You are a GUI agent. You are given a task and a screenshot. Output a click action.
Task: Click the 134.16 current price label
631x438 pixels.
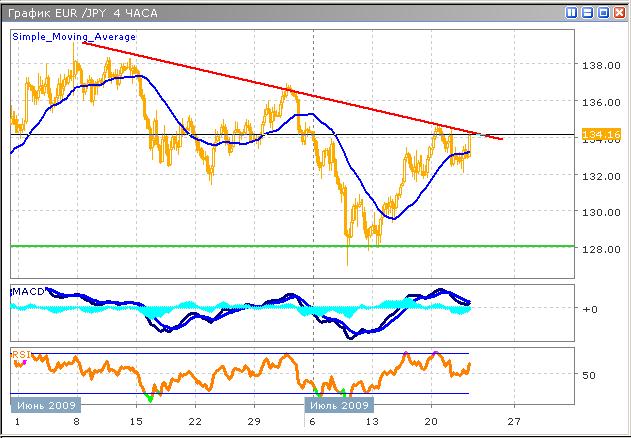tap(596, 134)
